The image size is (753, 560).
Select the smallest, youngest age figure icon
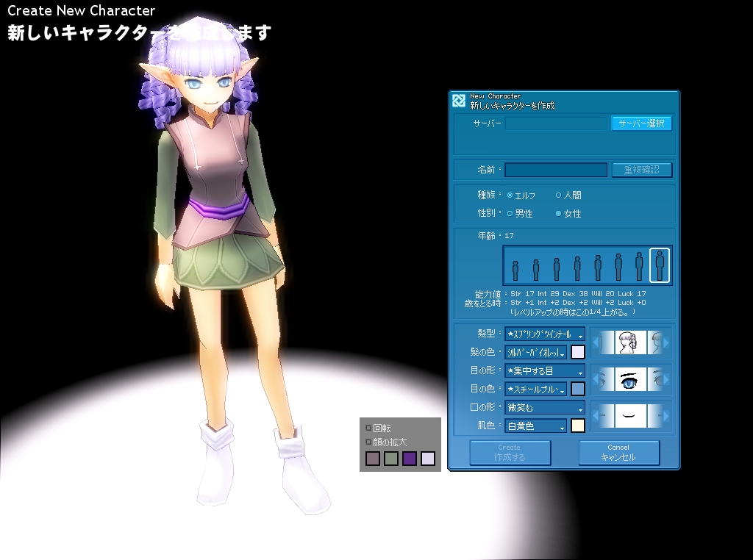point(515,270)
